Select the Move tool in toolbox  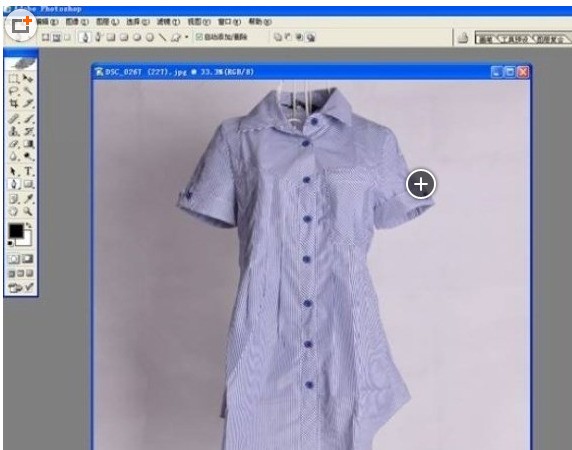[x=28, y=79]
